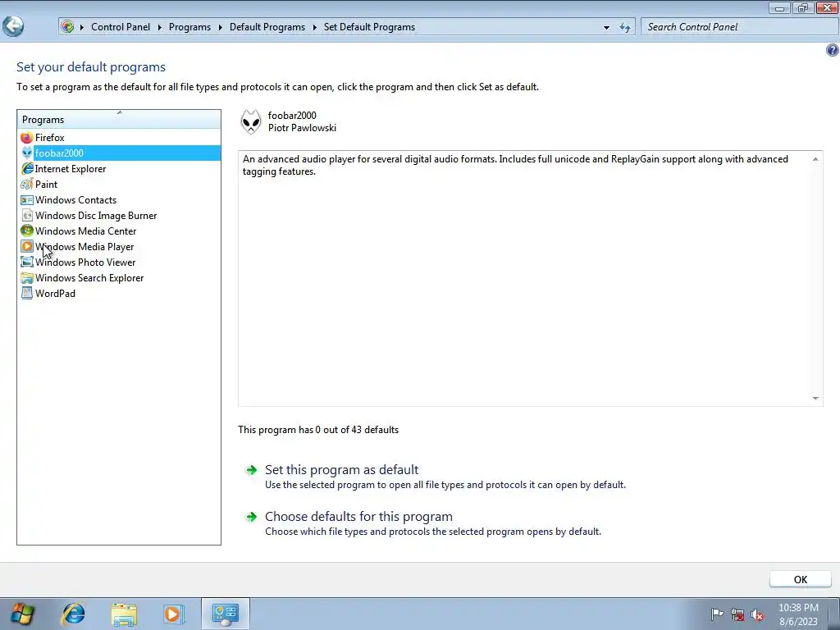Expand the arrow before Control Panel breadcrumb
840x630 pixels.
pyautogui.click(x=82, y=27)
